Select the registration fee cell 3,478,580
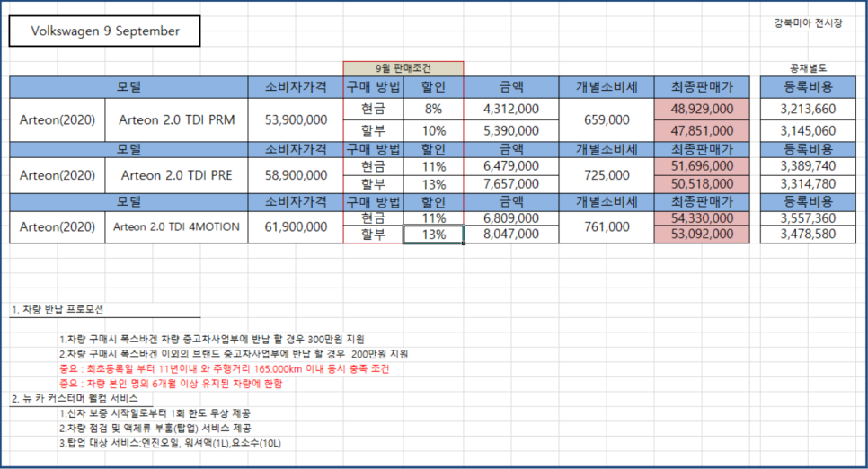 [x=808, y=234]
